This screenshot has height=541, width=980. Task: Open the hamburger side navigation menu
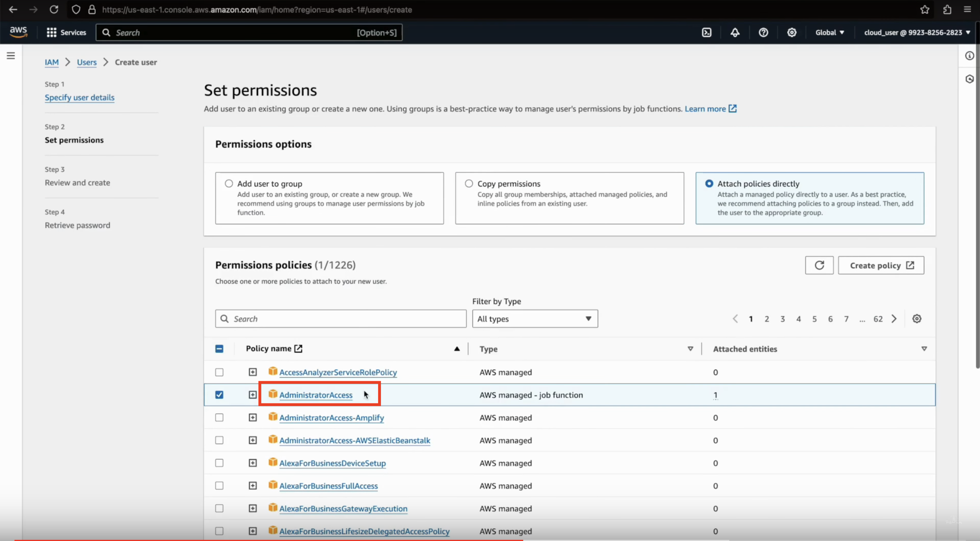11,56
